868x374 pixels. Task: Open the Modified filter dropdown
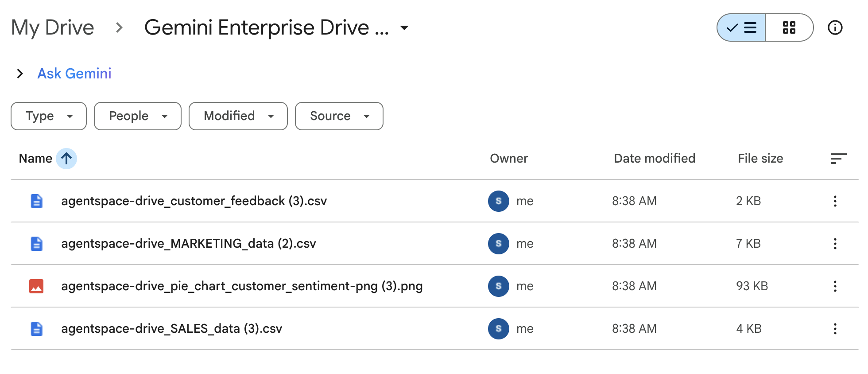238,116
